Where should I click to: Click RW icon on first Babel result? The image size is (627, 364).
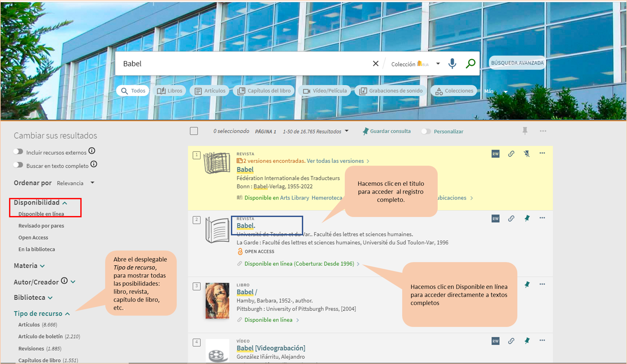pos(495,154)
